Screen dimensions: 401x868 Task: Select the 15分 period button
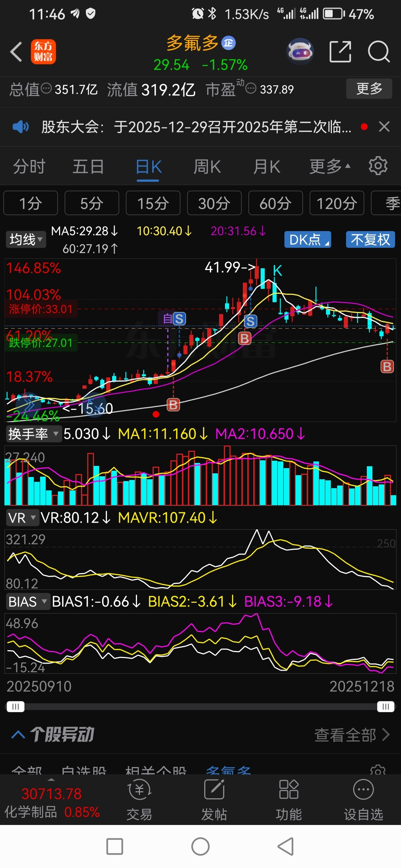pyautogui.click(x=153, y=203)
